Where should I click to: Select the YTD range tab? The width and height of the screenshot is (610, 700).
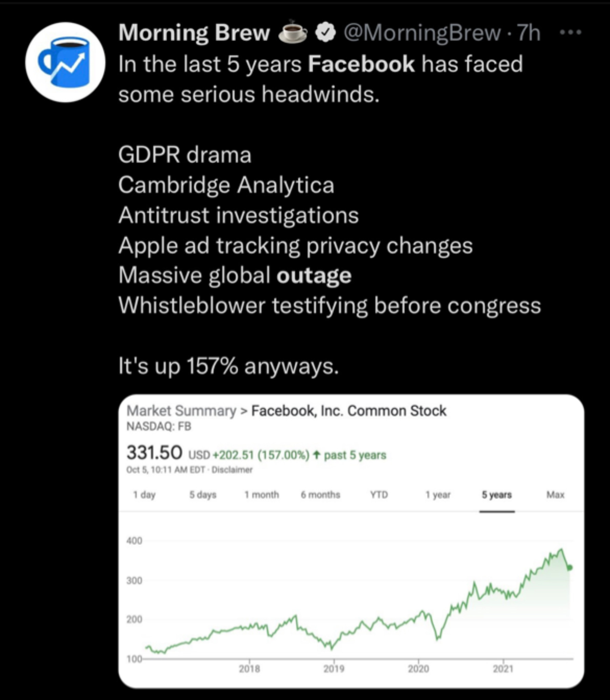point(379,495)
